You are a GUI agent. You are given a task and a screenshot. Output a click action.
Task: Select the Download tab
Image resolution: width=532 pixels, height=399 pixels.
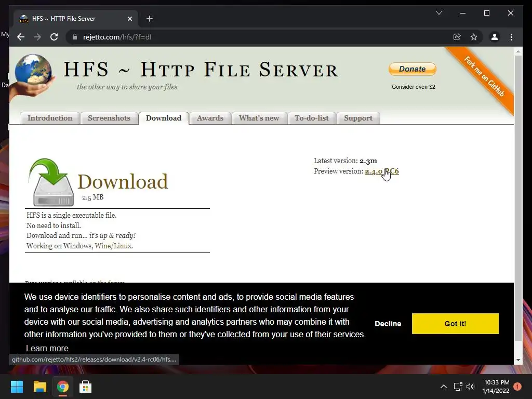164,118
